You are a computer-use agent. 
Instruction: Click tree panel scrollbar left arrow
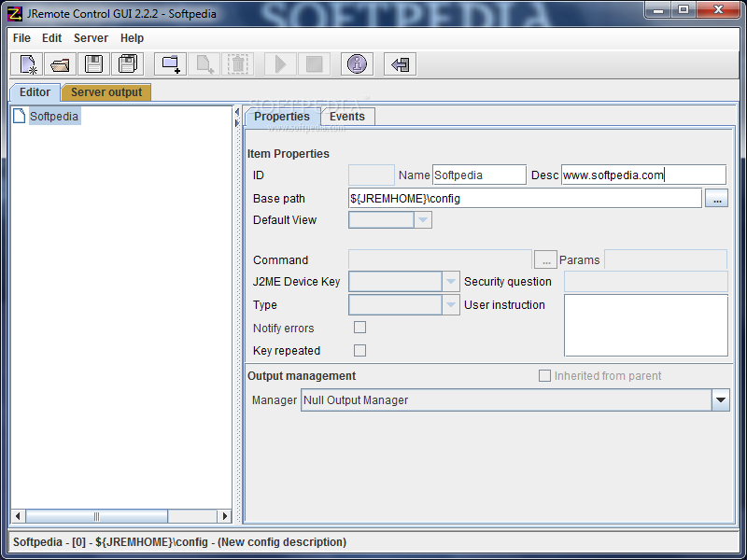pos(18,516)
